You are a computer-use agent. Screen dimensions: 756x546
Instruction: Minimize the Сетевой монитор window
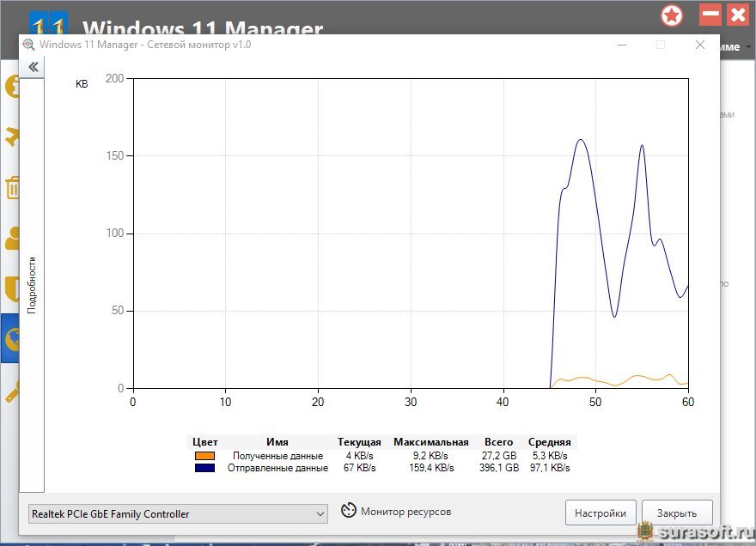pos(622,45)
